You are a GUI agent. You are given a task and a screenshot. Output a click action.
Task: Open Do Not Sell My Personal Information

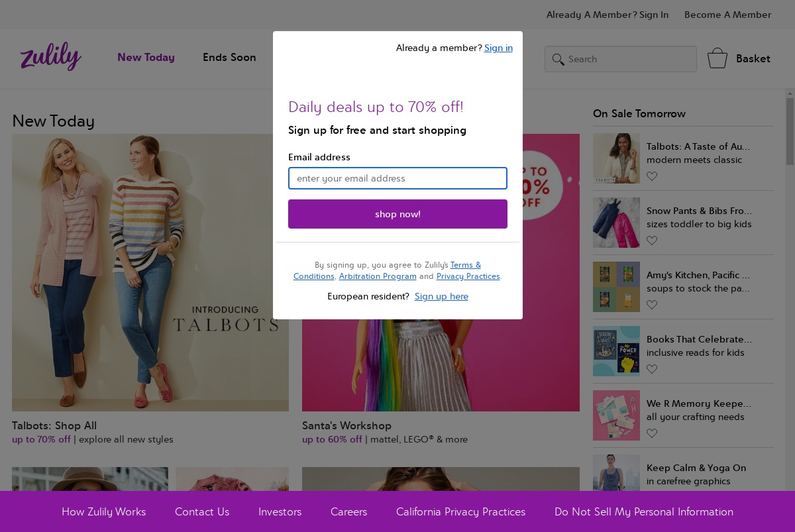[x=644, y=511]
